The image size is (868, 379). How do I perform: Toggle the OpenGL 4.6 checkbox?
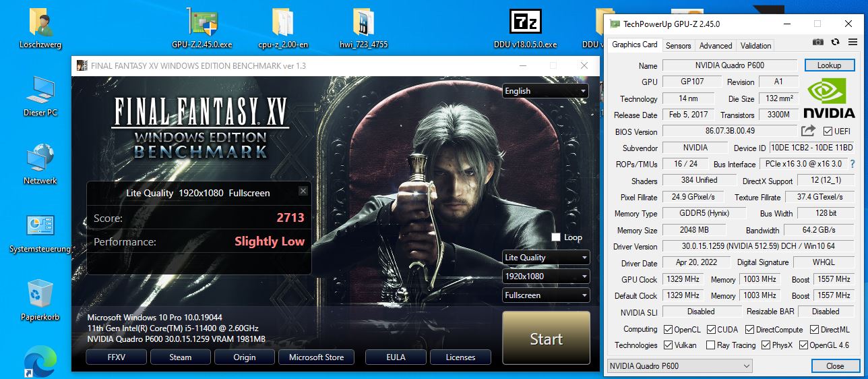(803, 345)
